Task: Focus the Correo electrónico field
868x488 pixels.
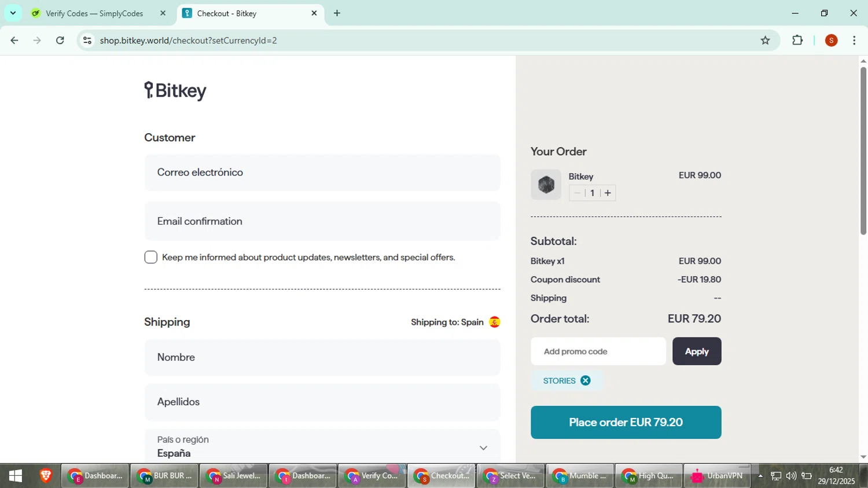Action: pos(322,173)
